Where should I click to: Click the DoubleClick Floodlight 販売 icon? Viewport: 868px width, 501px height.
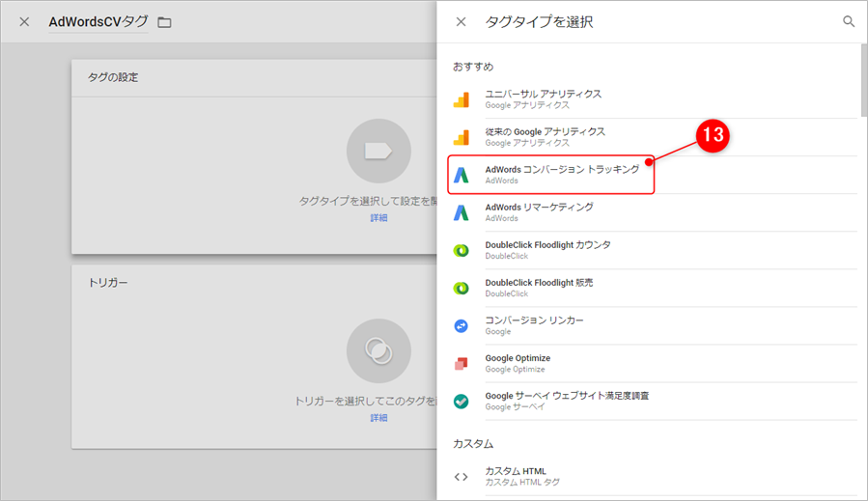[462, 288]
